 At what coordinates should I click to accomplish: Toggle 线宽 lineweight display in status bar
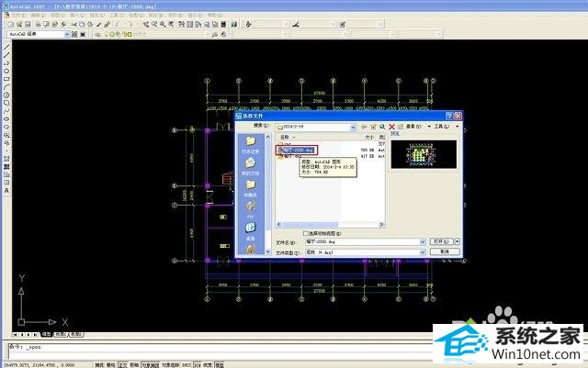click(x=208, y=364)
